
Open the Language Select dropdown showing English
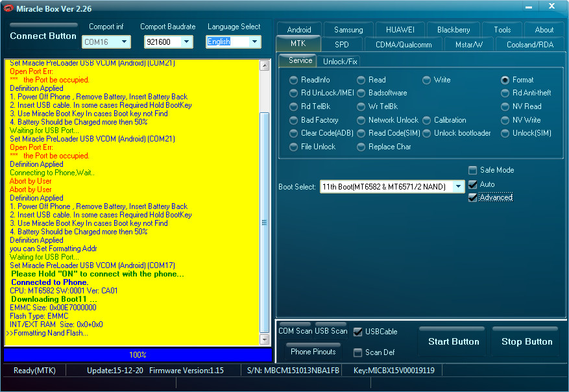click(234, 42)
